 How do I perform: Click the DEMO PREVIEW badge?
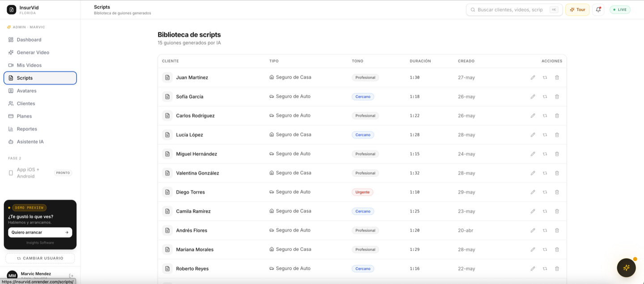click(29, 208)
